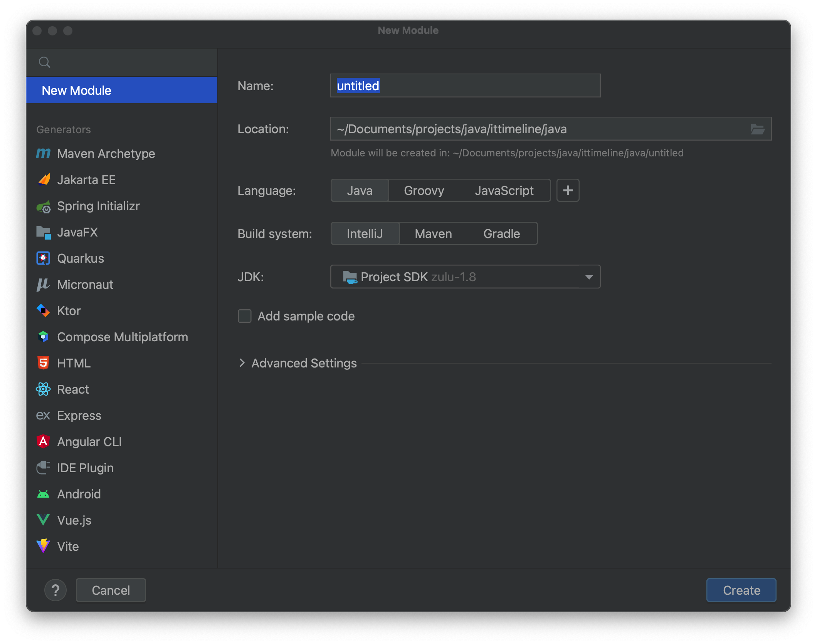Click the Vue.js label

coord(74,520)
